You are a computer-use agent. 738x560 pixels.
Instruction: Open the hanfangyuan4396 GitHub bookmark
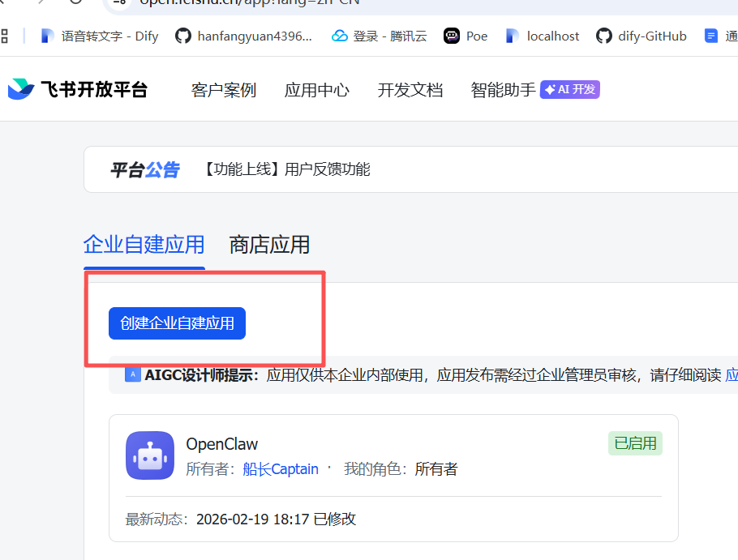pyautogui.click(x=244, y=36)
